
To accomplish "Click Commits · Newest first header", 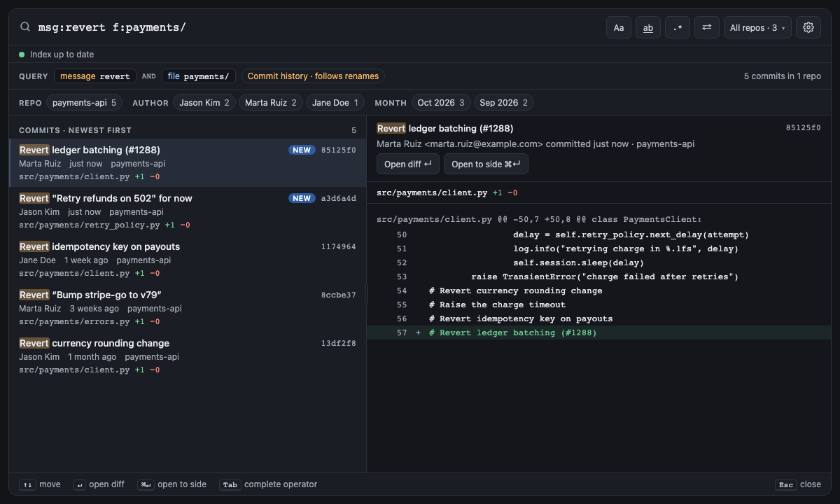I will [x=75, y=130].
